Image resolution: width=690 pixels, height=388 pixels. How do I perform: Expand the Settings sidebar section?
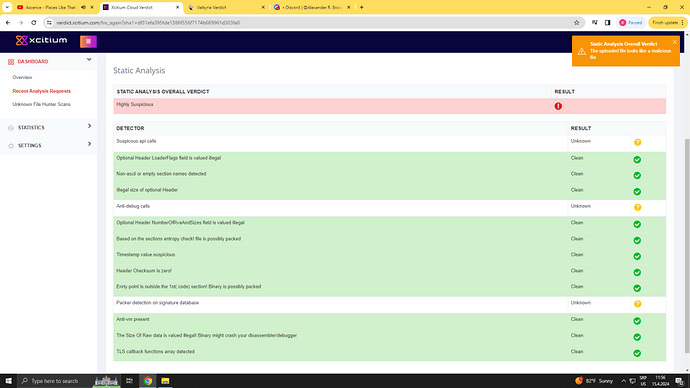(89, 144)
